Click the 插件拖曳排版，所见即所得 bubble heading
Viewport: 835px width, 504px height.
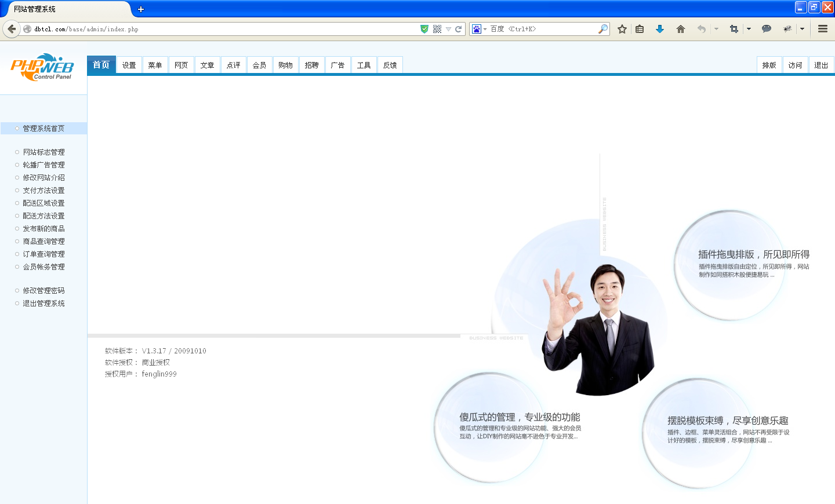754,254
